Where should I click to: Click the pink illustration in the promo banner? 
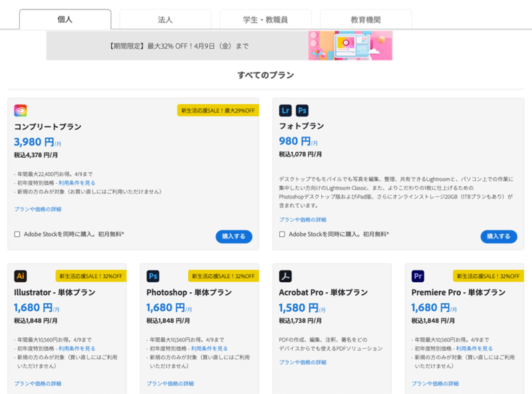coord(350,45)
